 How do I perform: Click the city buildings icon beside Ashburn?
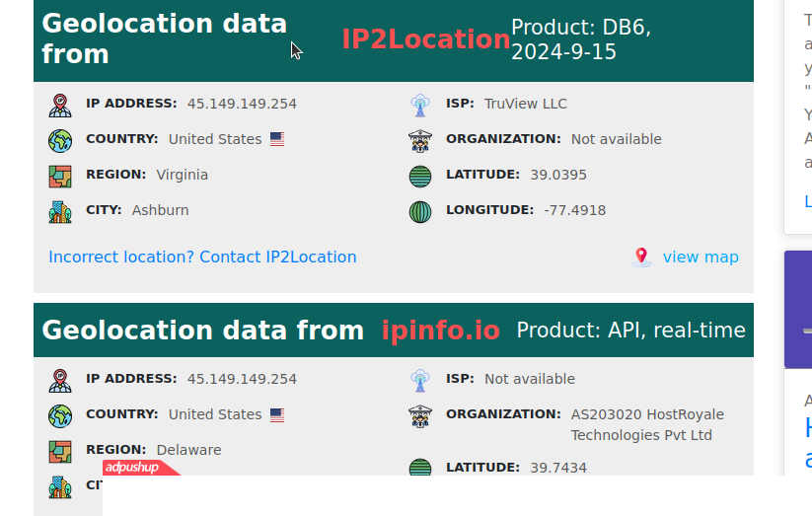point(60,212)
